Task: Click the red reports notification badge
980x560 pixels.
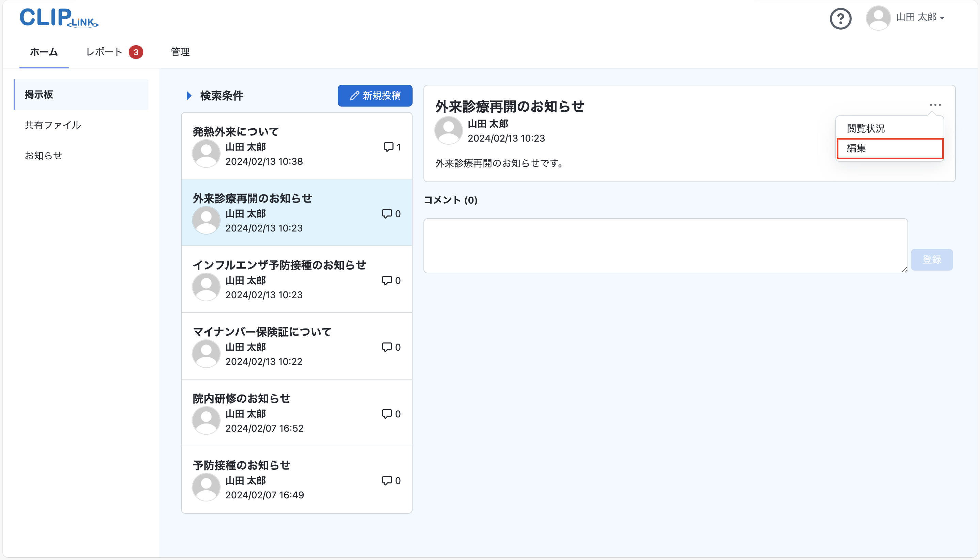Action: [x=136, y=52]
